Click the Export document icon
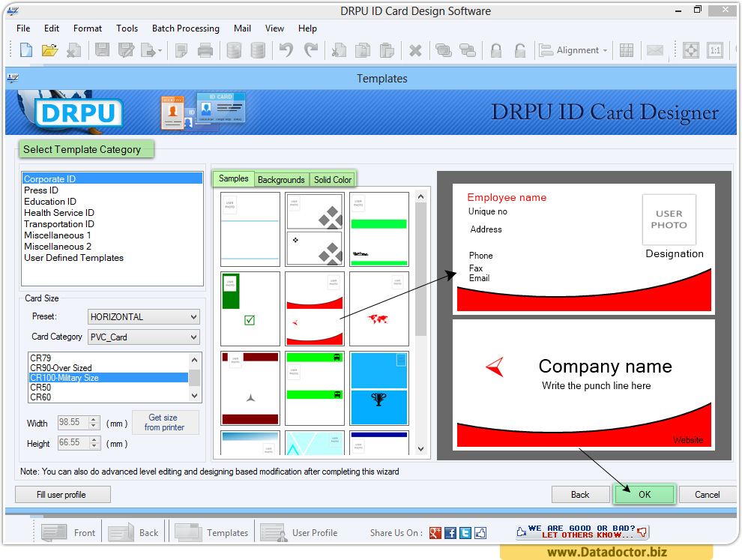 [148, 49]
